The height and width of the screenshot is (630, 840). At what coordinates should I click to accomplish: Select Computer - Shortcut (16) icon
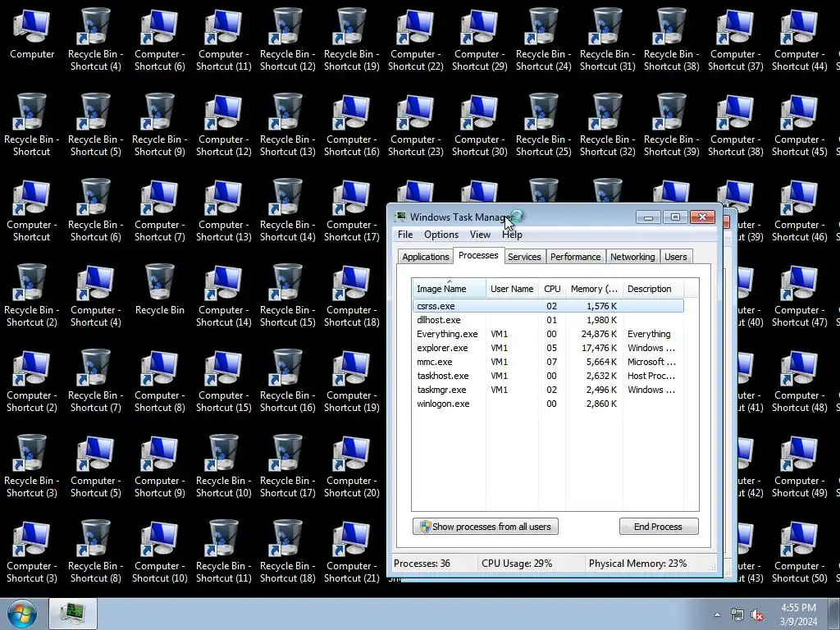tap(351, 125)
